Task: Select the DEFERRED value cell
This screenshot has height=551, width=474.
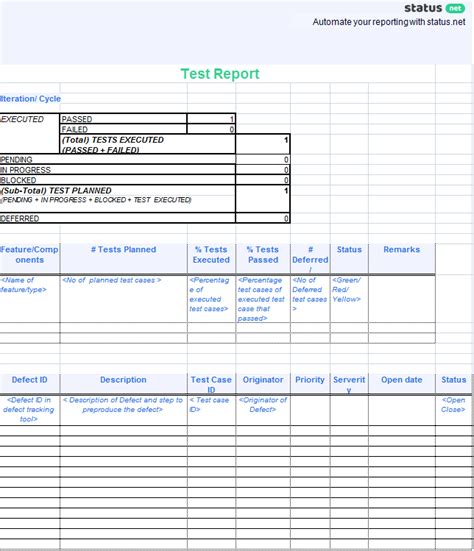Action: pos(263,218)
